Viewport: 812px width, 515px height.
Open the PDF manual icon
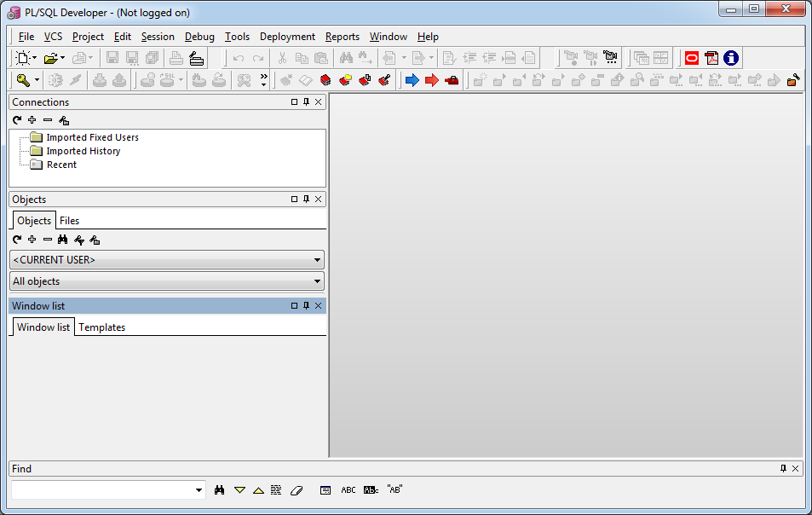tap(711, 58)
